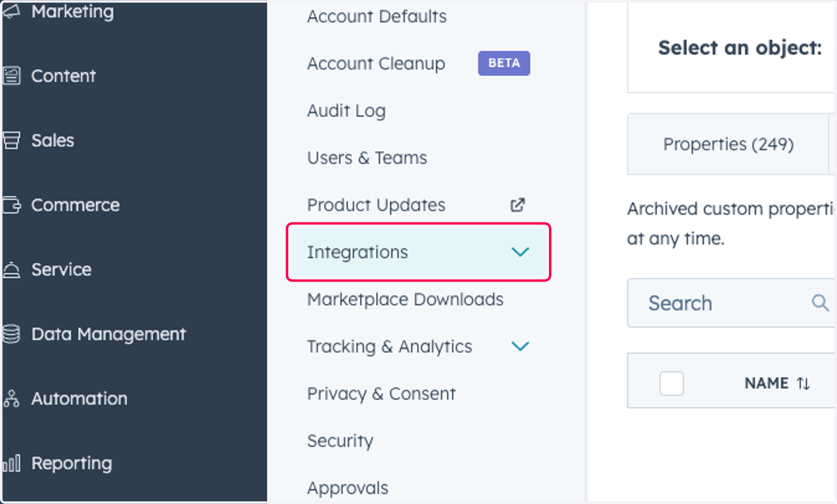Click the BETA badge next to Account Cleanup
837x504 pixels.
pos(504,63)
